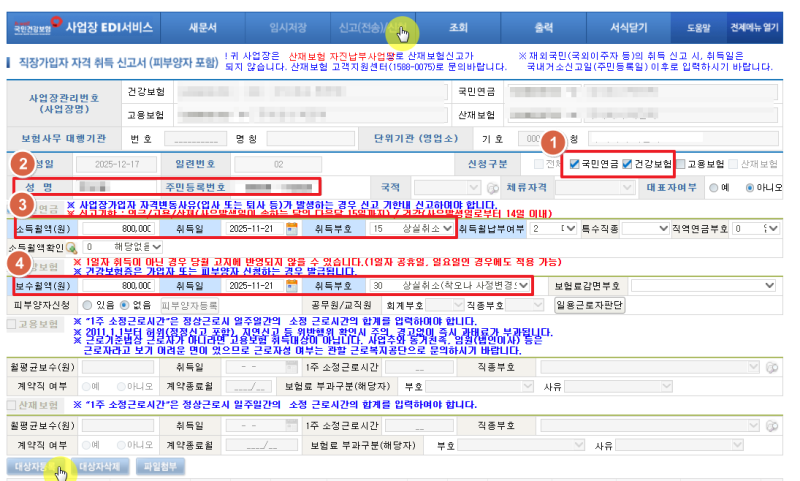Select 아니오 for 대표자여부
This screenshot has width=800, height=481.
click(x=749, y=188)
